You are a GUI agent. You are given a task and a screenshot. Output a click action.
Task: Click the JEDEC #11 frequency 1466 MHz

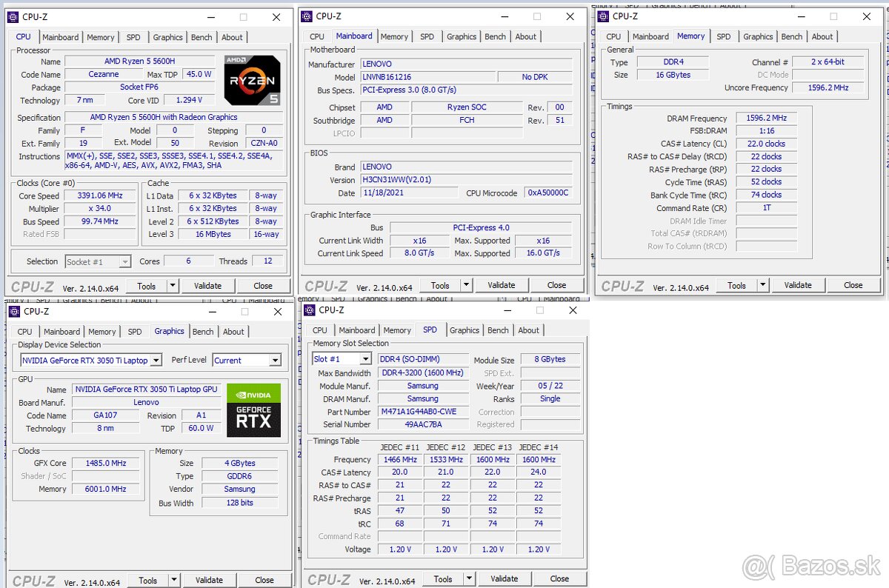point(400,459)
